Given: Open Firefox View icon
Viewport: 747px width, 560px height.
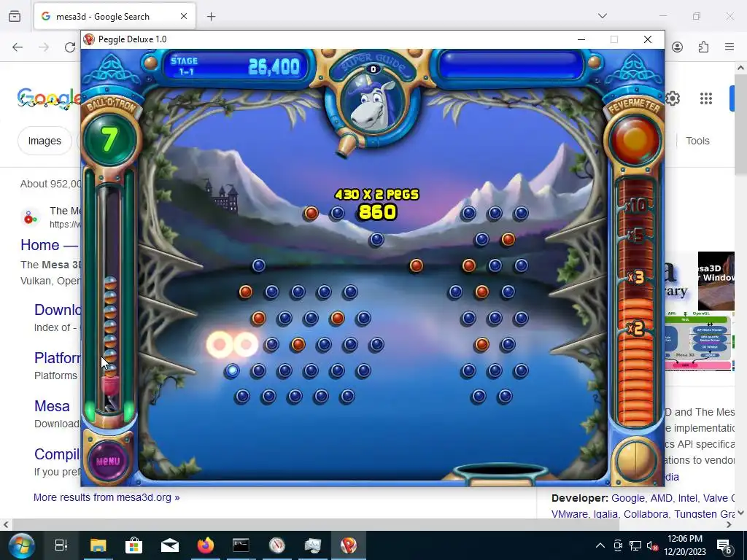Looking at the screenshot, I should point(15,16).
